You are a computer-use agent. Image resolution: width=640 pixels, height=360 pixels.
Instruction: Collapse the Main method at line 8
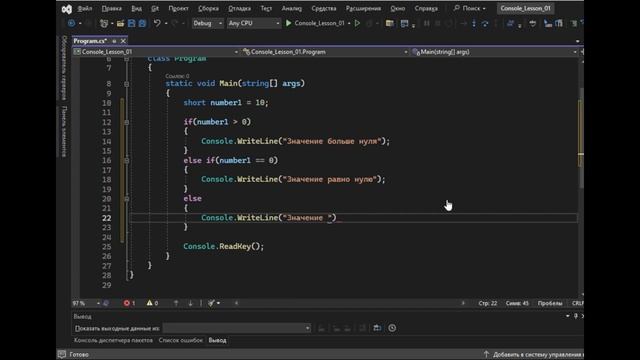(x=127, y=84)
